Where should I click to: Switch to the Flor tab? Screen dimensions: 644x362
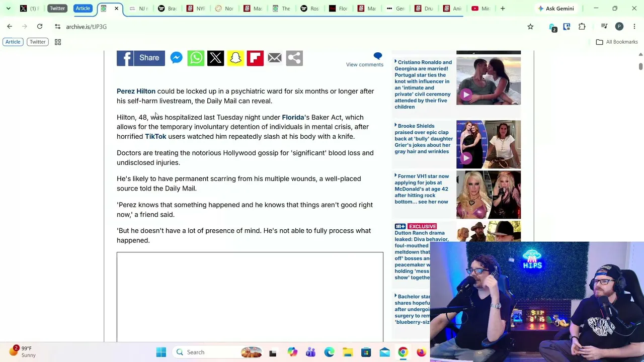coord(338,9)
